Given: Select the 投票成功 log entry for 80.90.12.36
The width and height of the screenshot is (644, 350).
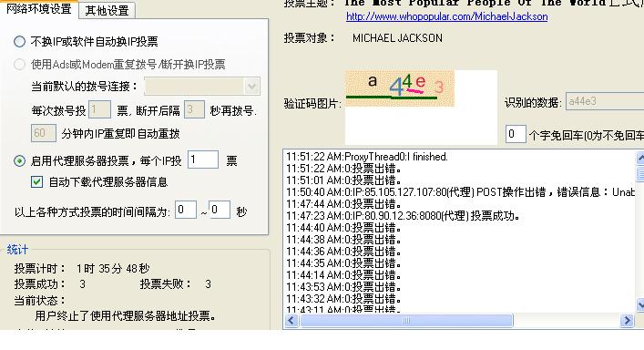Looking at the screenshot, I should [403, 216].
